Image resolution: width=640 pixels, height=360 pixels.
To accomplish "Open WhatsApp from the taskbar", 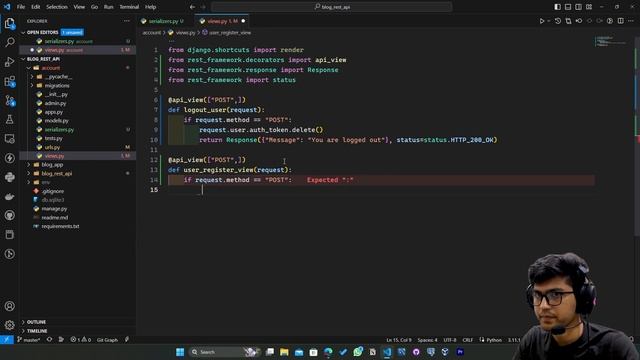I will tap(358, 352).
